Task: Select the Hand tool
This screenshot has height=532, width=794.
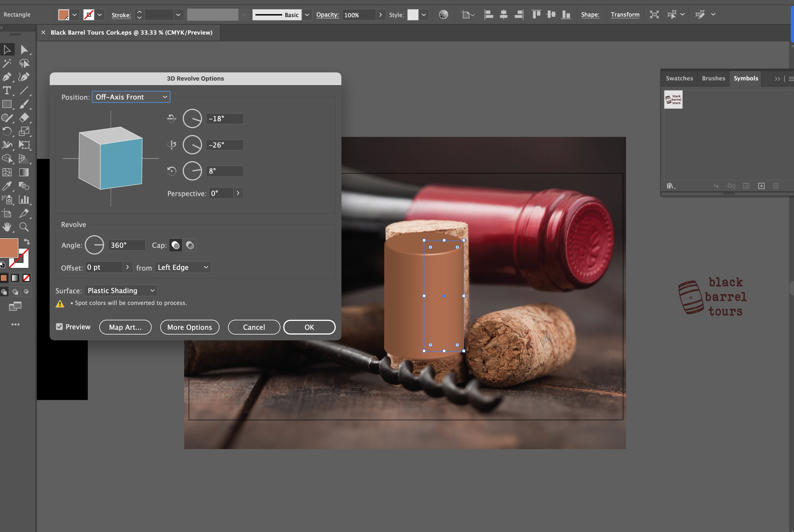Action: pyautogui.click(x=6, y=227)
